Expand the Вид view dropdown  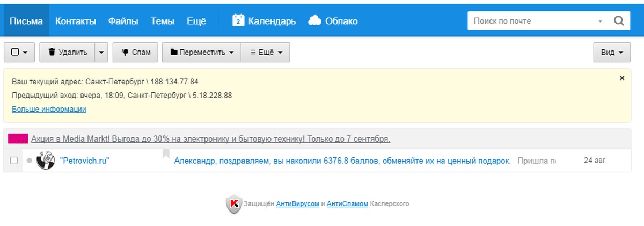611,52
